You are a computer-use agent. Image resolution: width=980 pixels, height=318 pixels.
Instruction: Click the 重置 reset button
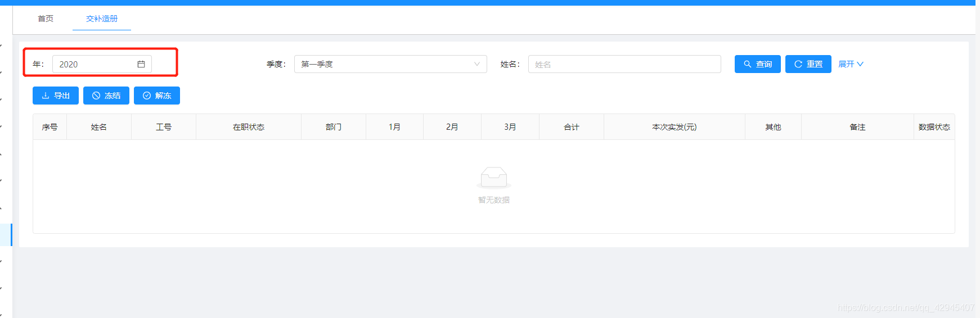point(808,64)
